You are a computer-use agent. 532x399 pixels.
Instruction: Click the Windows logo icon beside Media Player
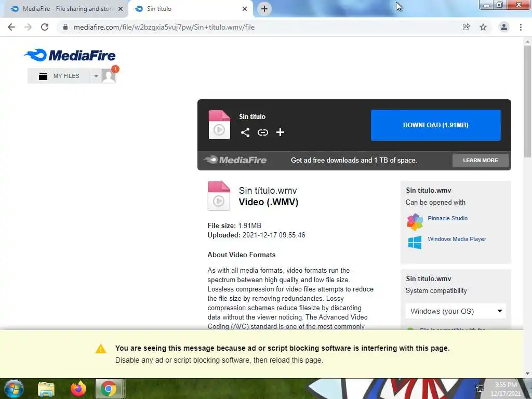(x=415, y=243)
